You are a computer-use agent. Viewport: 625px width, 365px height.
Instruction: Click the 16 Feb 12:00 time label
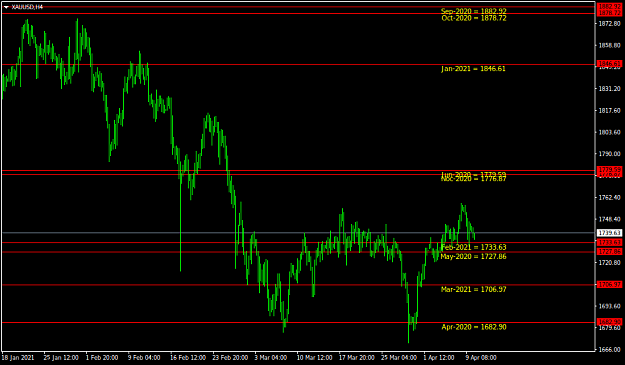(x=188, y=357)
